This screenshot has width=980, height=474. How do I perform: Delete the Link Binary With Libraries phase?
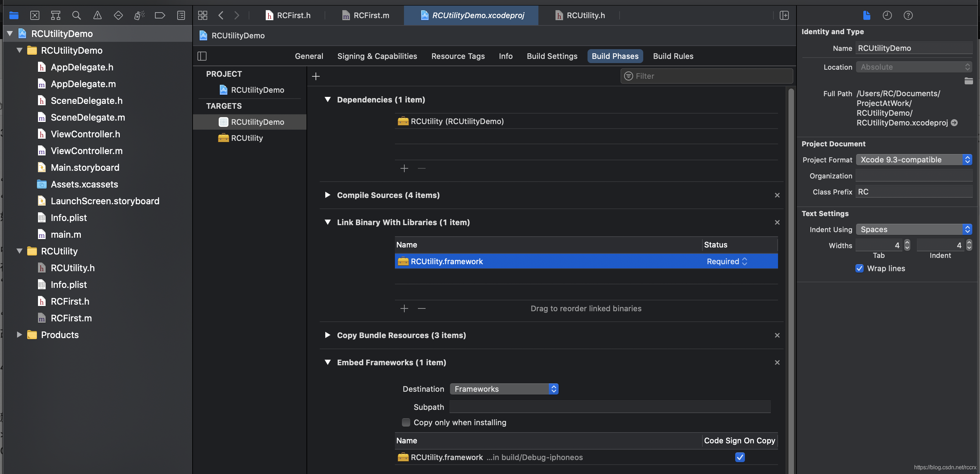(777, 222)
